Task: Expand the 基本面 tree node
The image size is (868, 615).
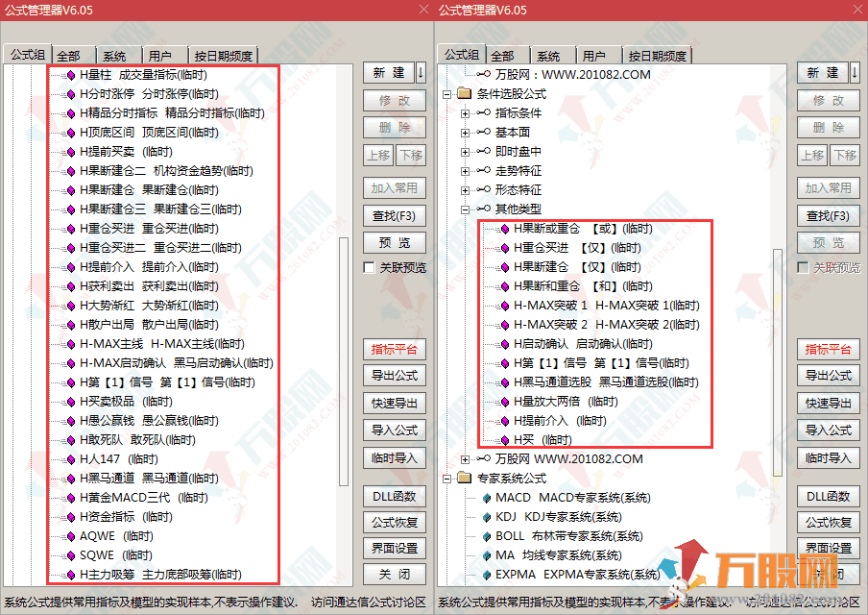Action: (466, 133)
